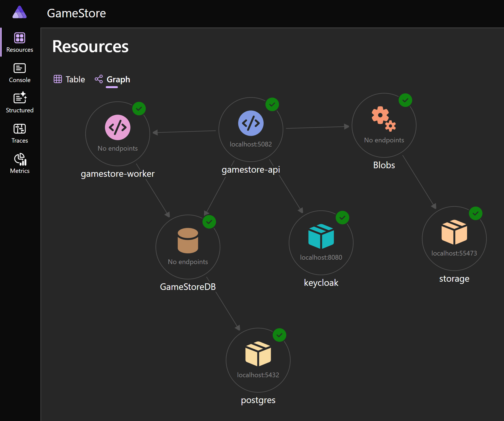This screenshot has height=421, width=504.
Task: Select the teal keycloak container icon
Action: tap(321, 236)
